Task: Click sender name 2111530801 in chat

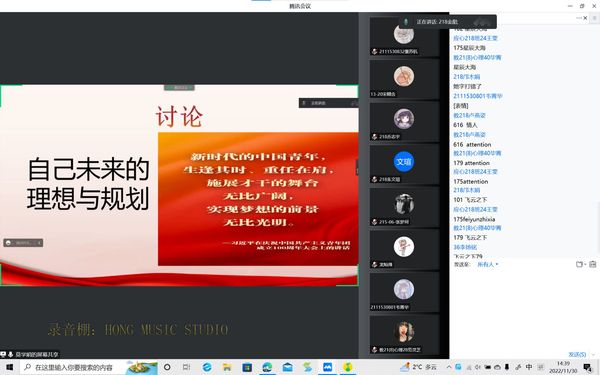Action: (478, 96)
